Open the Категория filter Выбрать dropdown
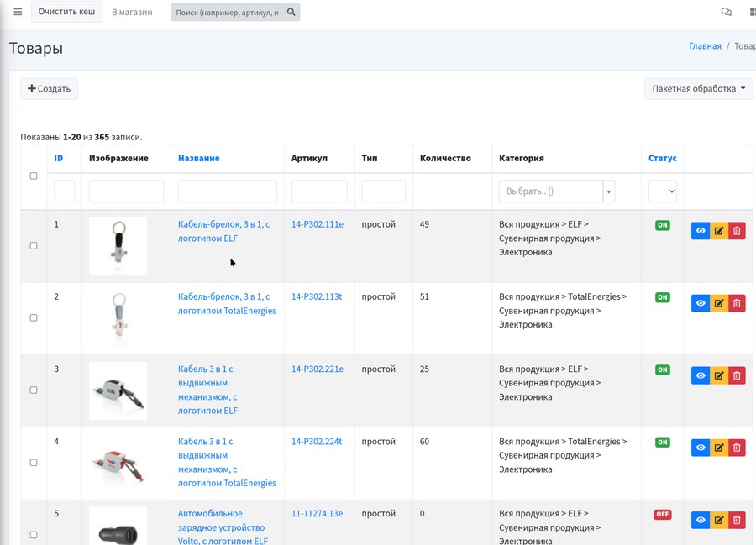Screen dimensions: 756x545 point(557,191)
